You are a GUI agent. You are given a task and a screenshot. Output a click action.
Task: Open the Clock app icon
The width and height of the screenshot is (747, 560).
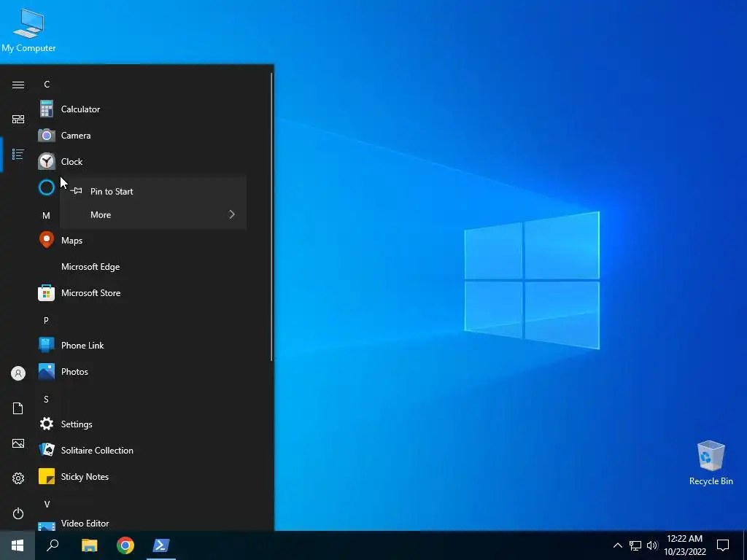tap(46, 162)
